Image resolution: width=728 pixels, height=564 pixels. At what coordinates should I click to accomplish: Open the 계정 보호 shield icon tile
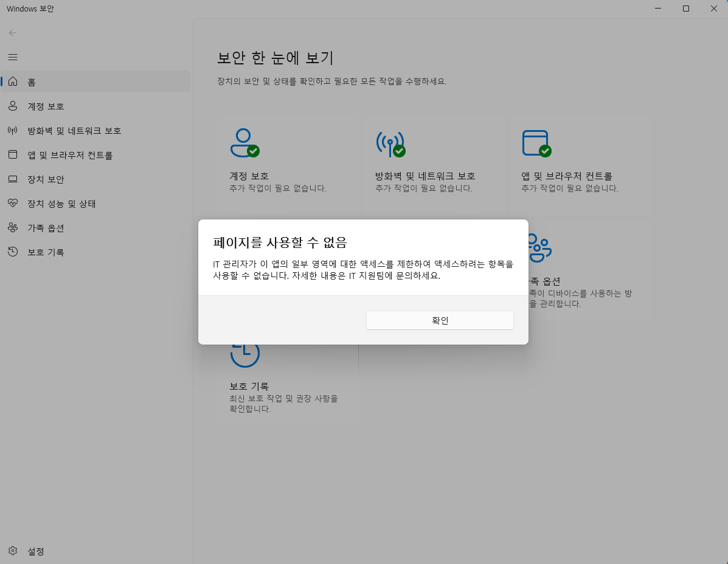coord(246,143)
